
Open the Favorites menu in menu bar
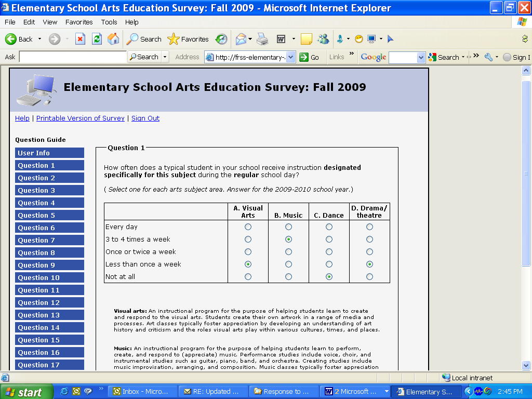coord(79,22)
